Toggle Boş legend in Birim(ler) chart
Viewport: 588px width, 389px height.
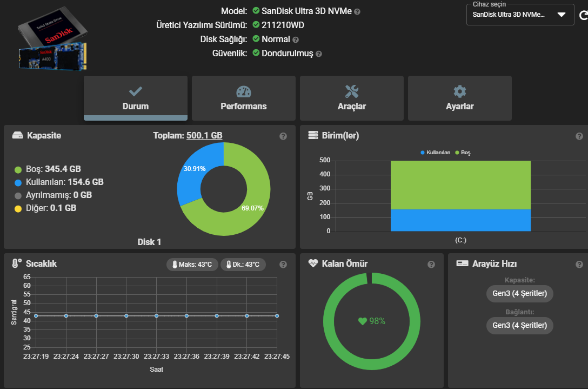463,153
